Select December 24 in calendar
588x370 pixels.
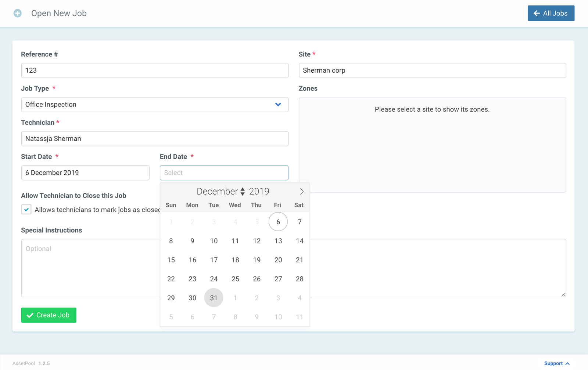214,279
